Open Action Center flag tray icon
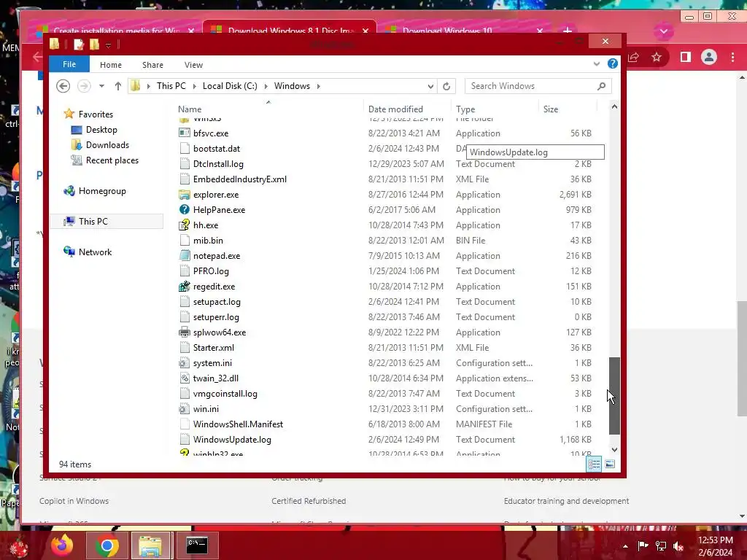The image size is (747, 560). click(x=643, y=545)
